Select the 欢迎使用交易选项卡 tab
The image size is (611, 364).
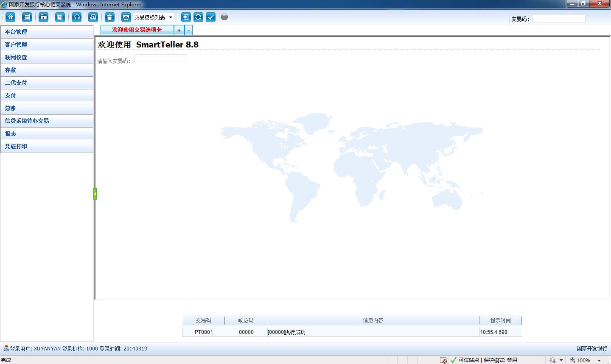point(137,30)
